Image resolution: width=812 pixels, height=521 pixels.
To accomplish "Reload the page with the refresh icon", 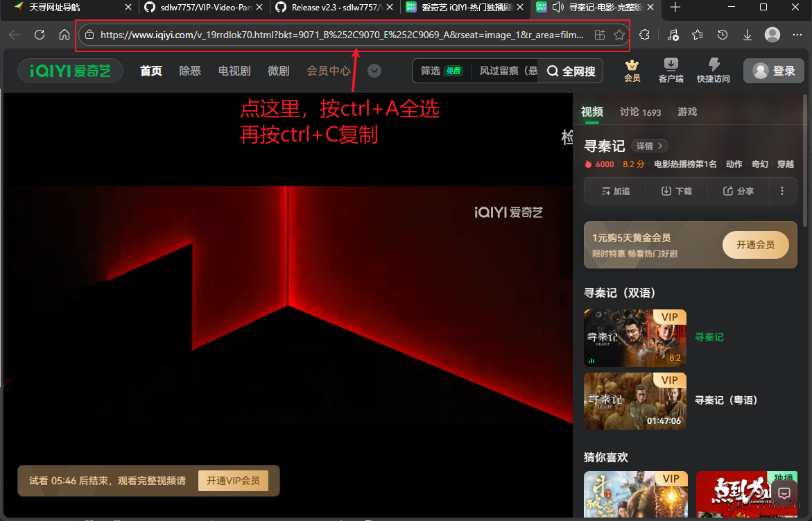I will tap(40, 35).
